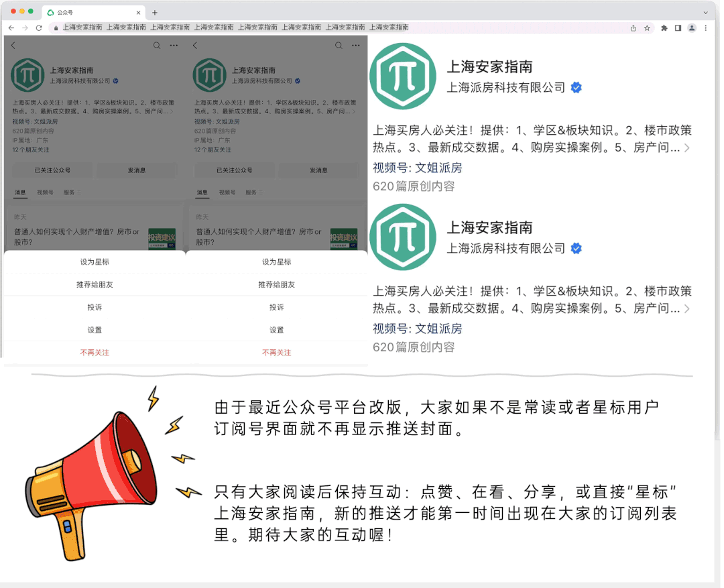This screenshot has width=724, height=588.
Task: Expand description chevron in middle phone panel
Action: (354, 111)
